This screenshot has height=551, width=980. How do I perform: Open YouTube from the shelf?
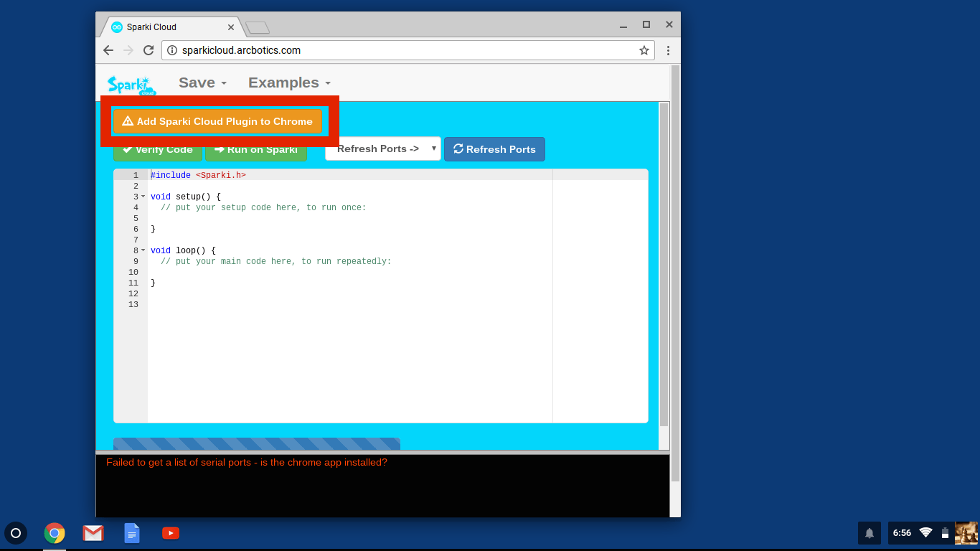[x=171, y=533]
